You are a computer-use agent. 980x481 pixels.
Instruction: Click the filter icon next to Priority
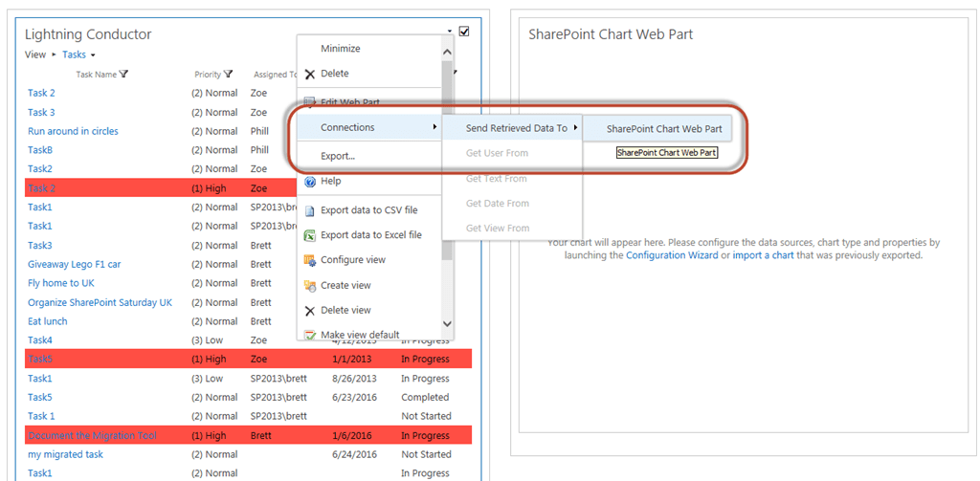click(228, 75)
